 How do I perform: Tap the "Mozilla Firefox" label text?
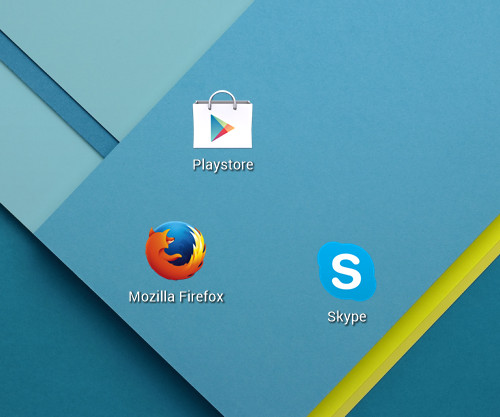point(176,297)
